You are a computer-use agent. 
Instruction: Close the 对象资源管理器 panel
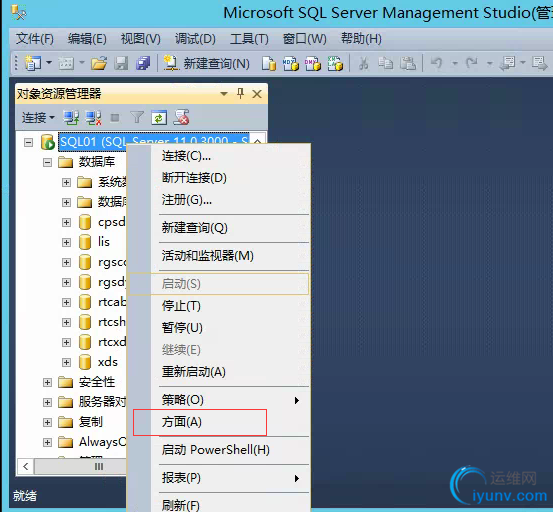[257, 94]
